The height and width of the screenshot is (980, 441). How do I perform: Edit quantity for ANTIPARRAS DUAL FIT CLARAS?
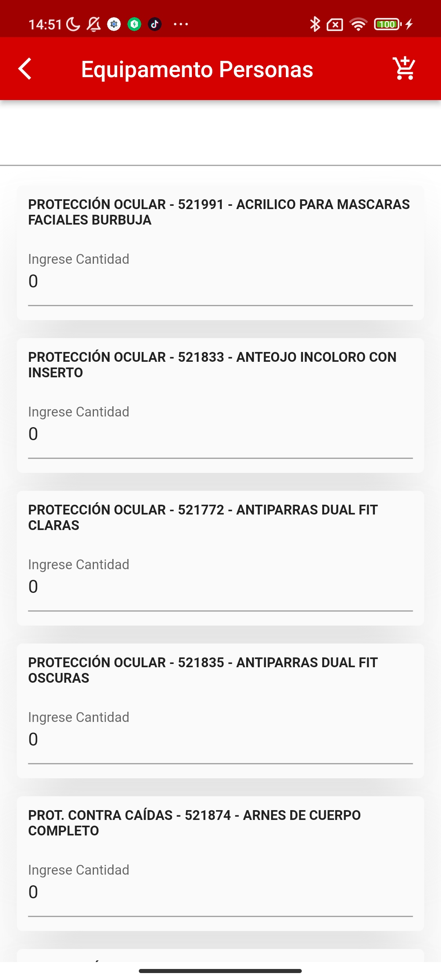[x=220, y=586]
